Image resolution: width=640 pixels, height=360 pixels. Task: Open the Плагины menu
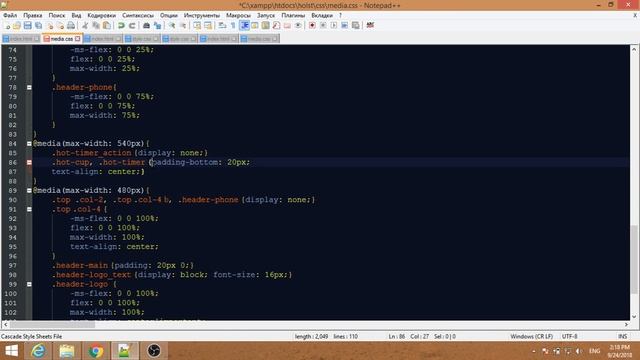click(293, 16)
